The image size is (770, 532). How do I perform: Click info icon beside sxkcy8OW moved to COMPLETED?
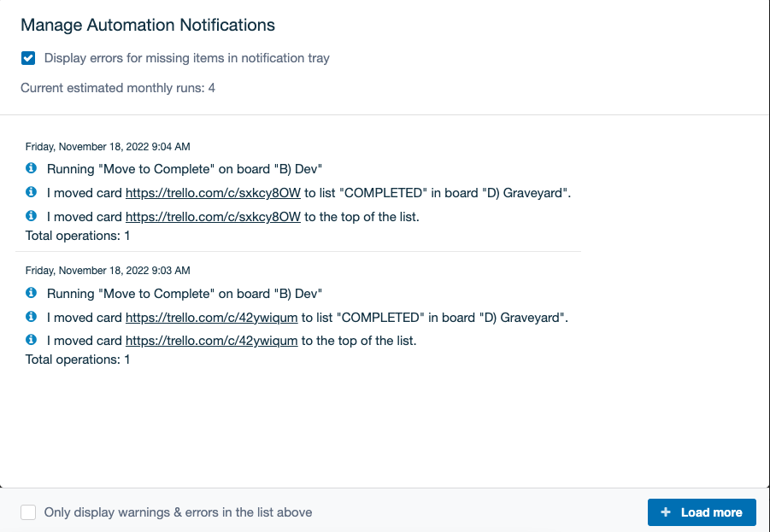coord(31,192)
